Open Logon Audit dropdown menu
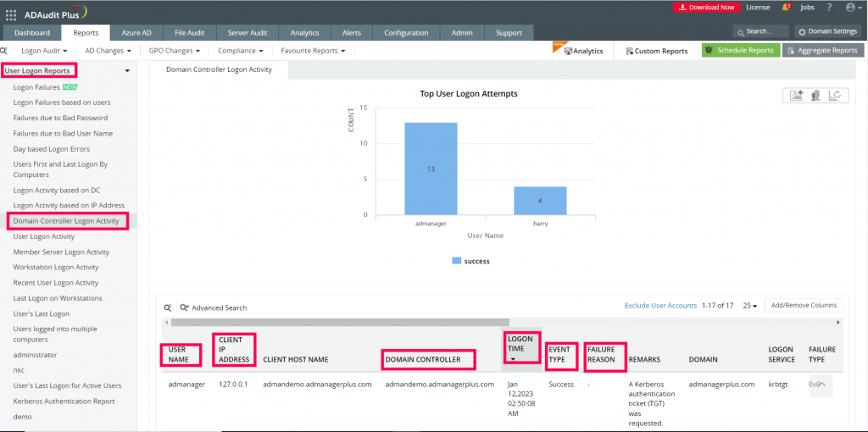This screenshot has width=868, height=432. pos(44,50)
